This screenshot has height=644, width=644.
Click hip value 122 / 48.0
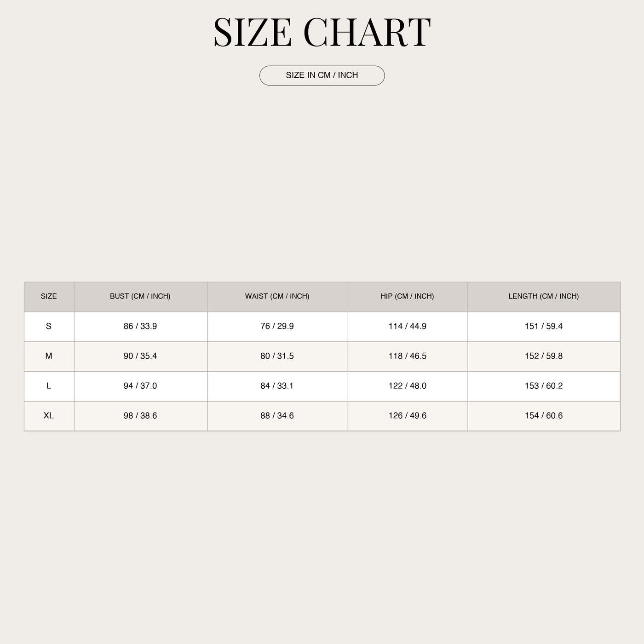pos(408,386)
